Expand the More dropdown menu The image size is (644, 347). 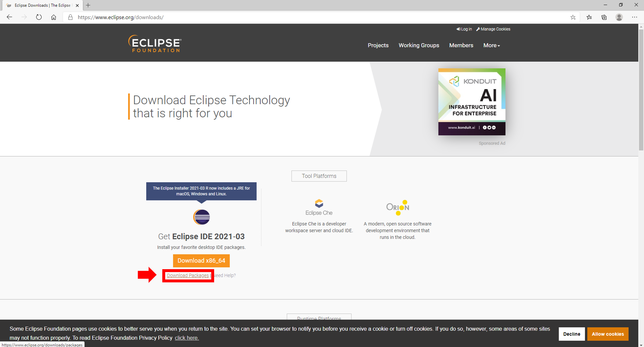point(491,45)
